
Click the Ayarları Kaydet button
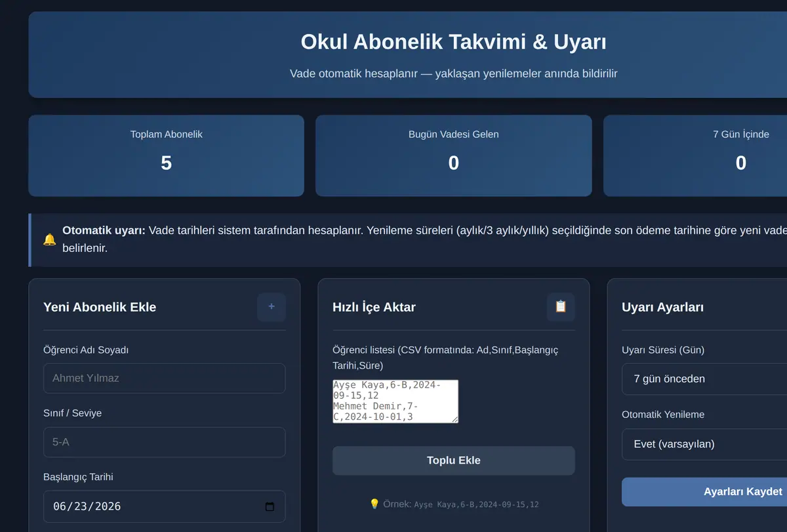704,491
